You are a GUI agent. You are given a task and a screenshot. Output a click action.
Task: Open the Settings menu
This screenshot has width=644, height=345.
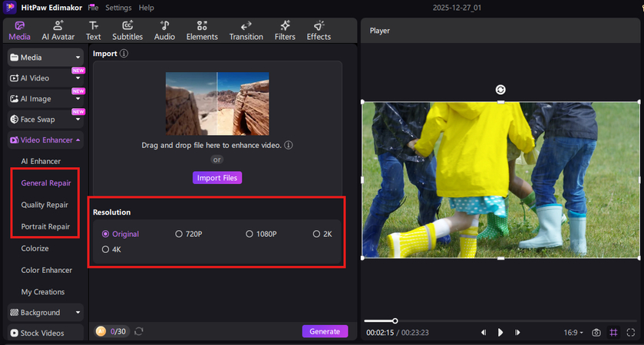(118, 8)
